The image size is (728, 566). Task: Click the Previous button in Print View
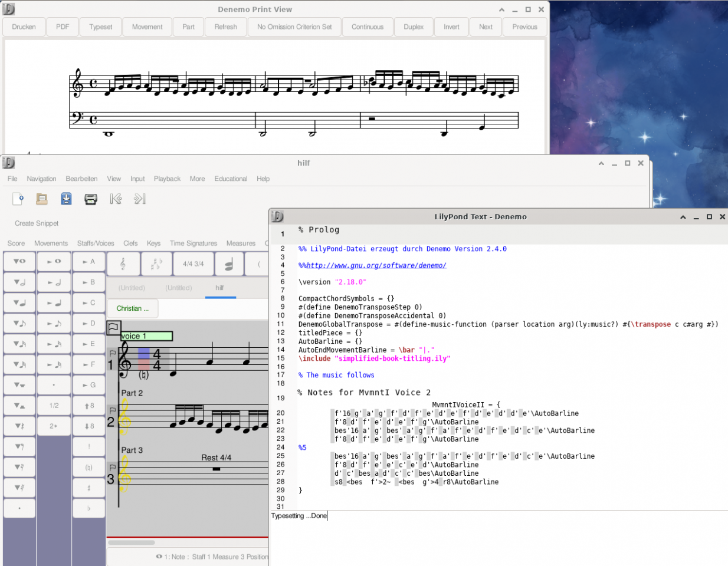525,27
